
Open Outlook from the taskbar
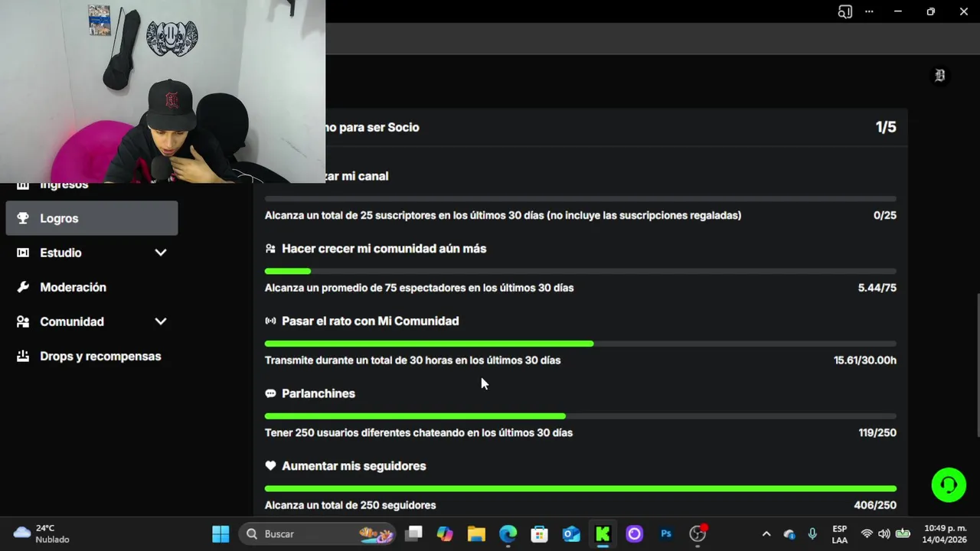[571, 533]
